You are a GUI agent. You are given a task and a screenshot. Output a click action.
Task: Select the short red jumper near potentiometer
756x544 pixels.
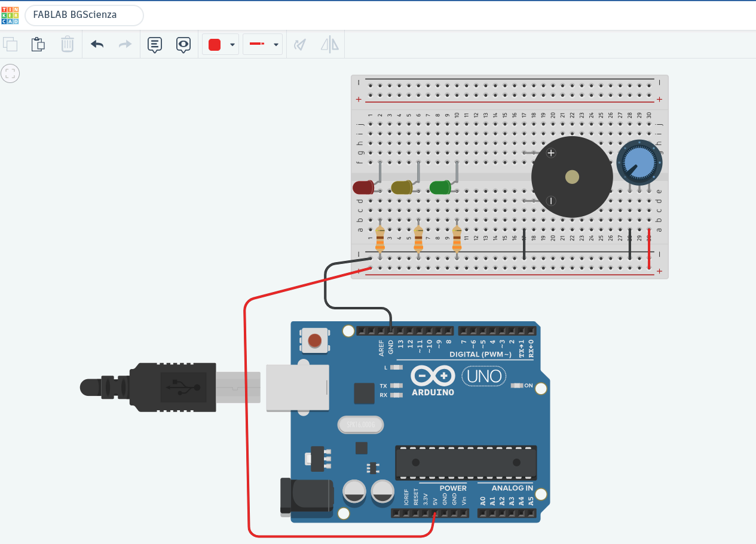coord(649,250)
